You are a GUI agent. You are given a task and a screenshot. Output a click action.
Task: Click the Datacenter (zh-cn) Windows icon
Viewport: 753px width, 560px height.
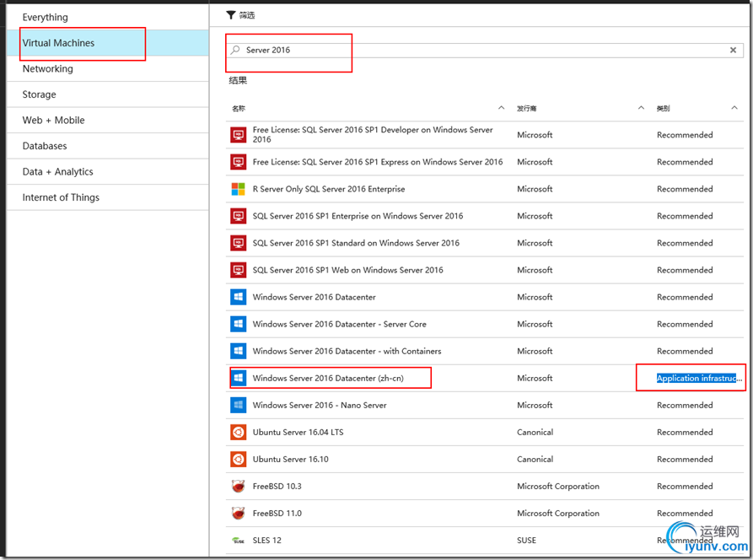point(238,378)
